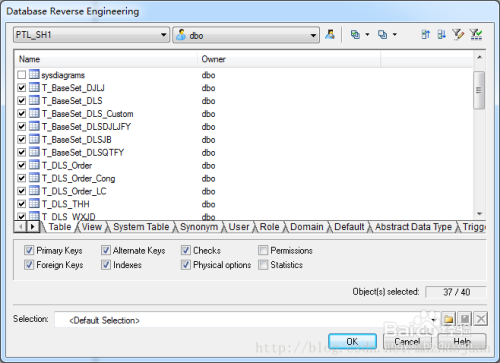Viewport: 500px width, 363px height.
Task: Click the list scroll up arrow
Action: (x=479, y=57)
